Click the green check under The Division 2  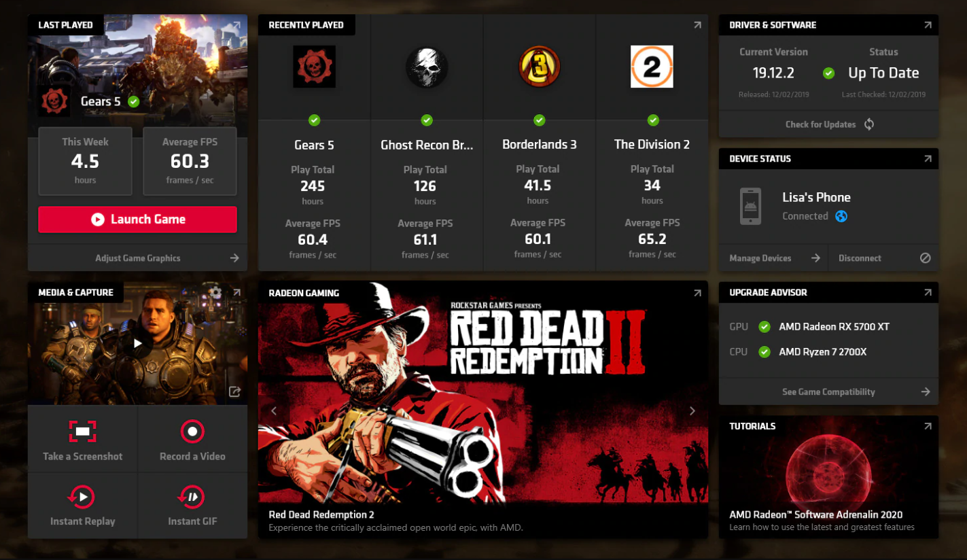(653, 120)
